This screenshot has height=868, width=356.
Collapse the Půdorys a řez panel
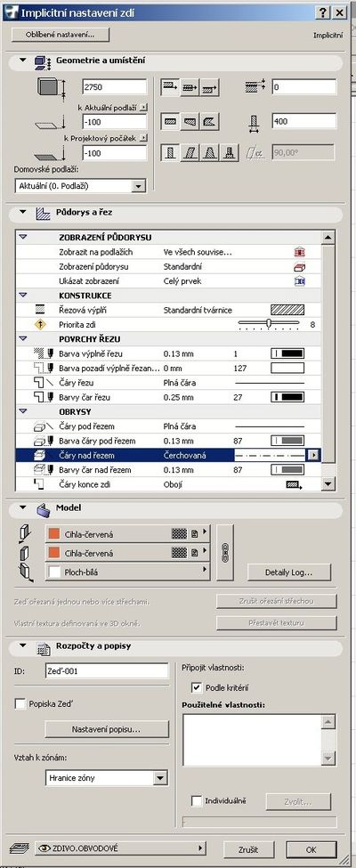pyautogui.click(x=23, y=212)
